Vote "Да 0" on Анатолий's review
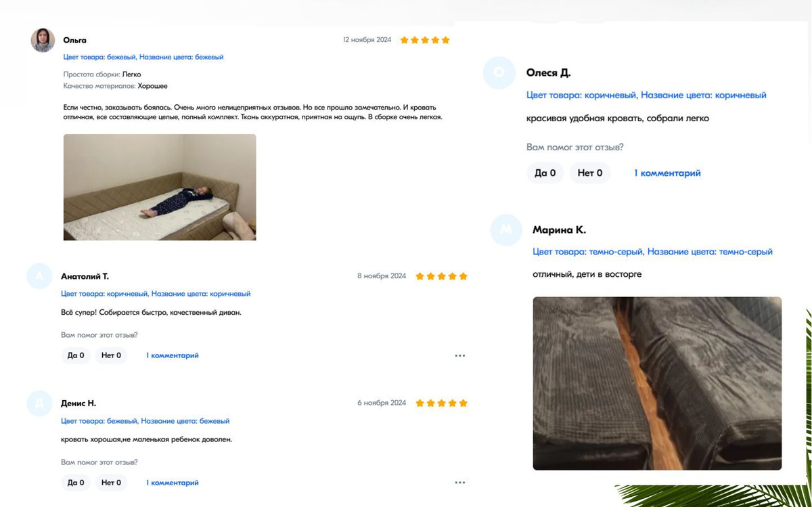Screen dimensions: 812x507 click(x=76, y=355)
